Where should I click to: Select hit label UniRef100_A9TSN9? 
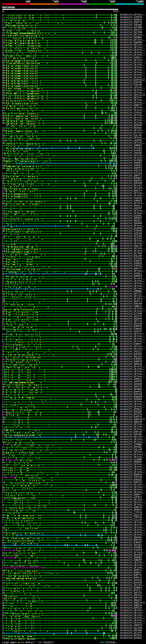[131, 27]
